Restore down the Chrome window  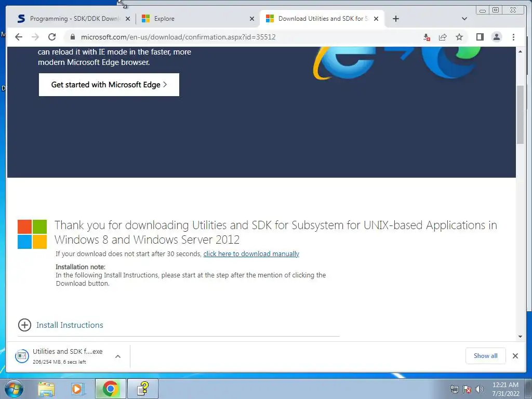tap(495, 10)
